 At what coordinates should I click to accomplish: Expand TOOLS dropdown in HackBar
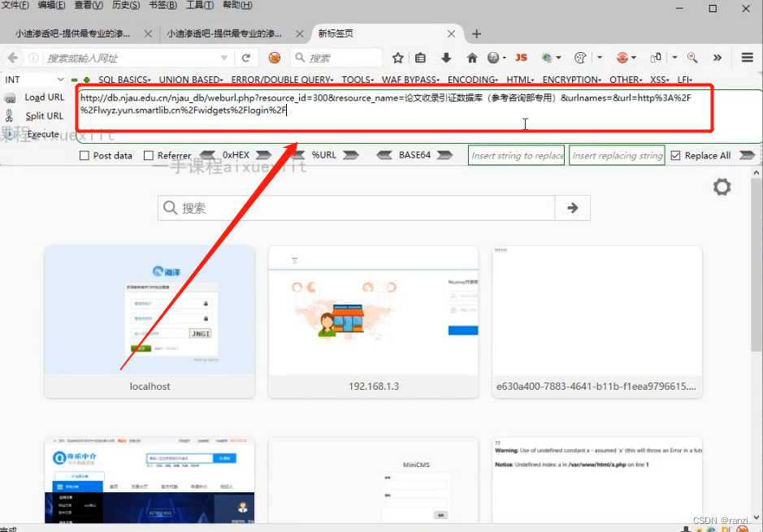(x=358, y=80)
